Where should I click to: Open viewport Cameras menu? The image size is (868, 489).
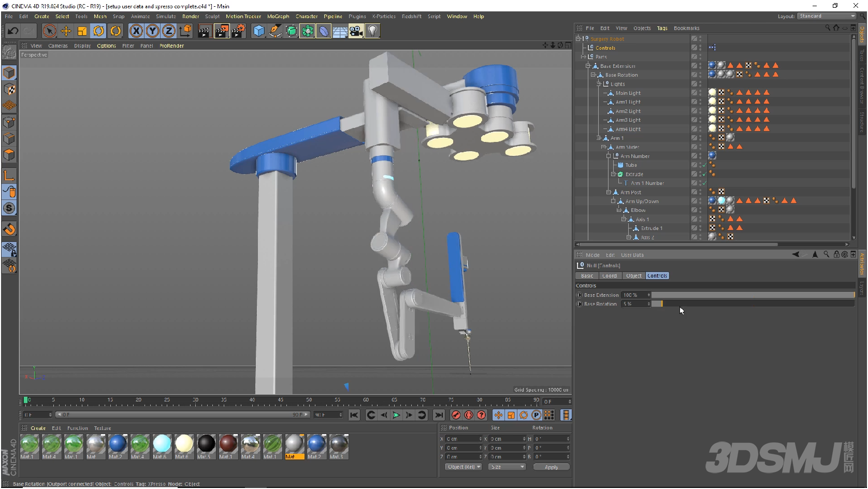58,46
